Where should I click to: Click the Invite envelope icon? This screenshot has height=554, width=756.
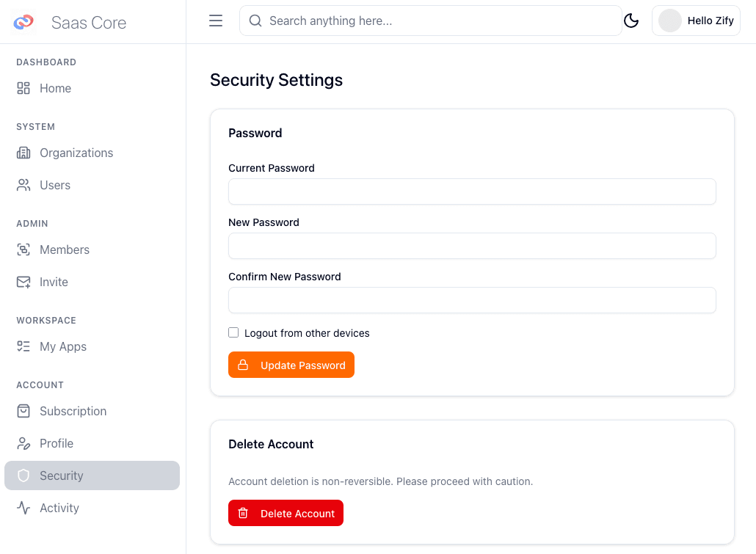[23, 282]
